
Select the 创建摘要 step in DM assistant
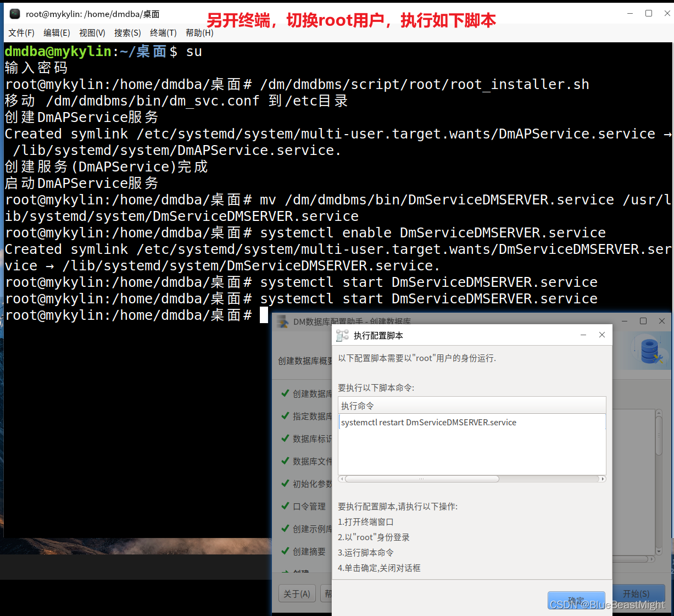309,551
